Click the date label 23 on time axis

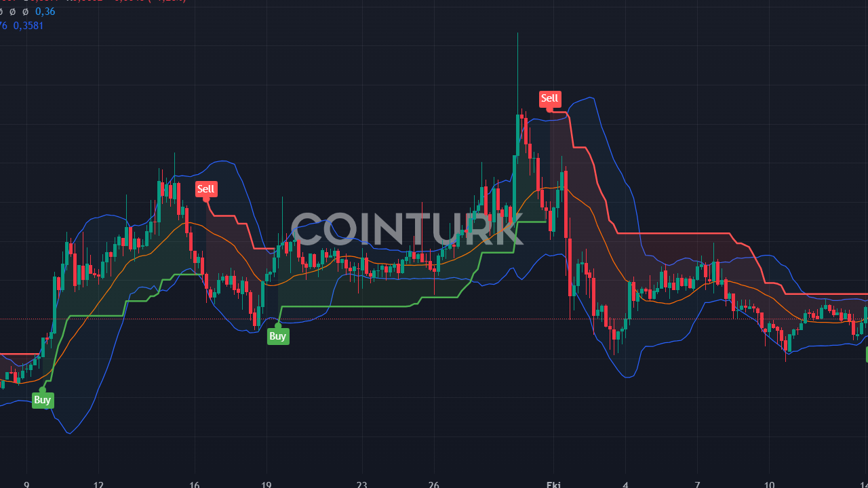(x=362, y=485)
